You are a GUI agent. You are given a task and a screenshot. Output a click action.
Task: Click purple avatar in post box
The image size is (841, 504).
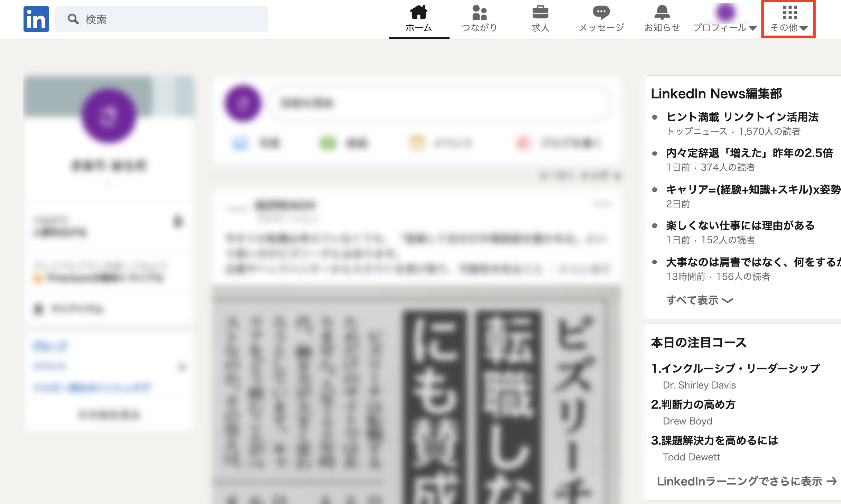pyautogui.click(x=243, y=103)
